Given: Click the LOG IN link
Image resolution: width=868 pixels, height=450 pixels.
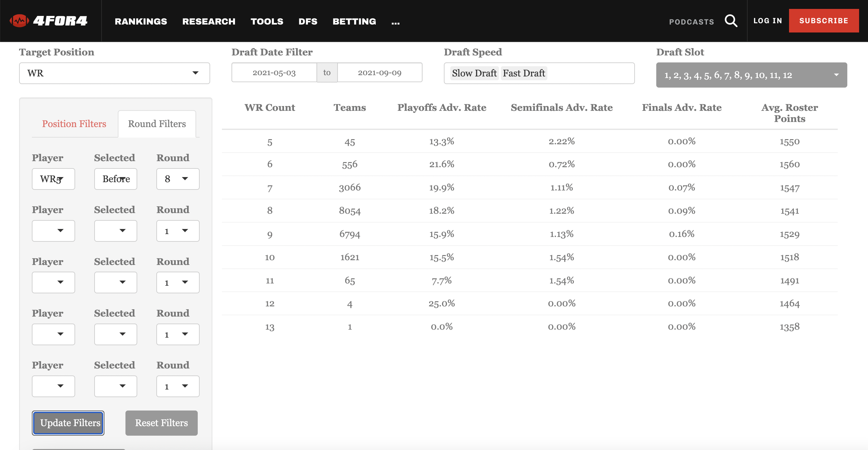Looking at the screenshot, I should click(x=768, y=21).
